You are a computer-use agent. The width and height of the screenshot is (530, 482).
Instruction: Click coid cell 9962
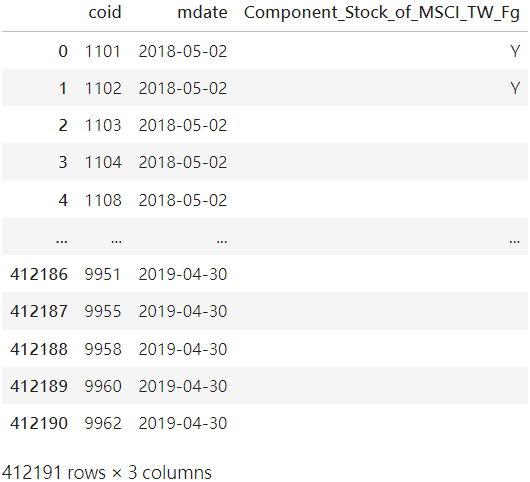(103, 423)
